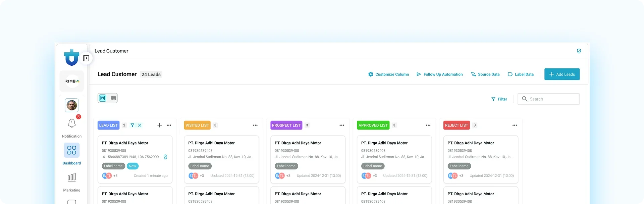Open Customize Column settings
This screenshot has height=204, width=644.
point(388,74)
